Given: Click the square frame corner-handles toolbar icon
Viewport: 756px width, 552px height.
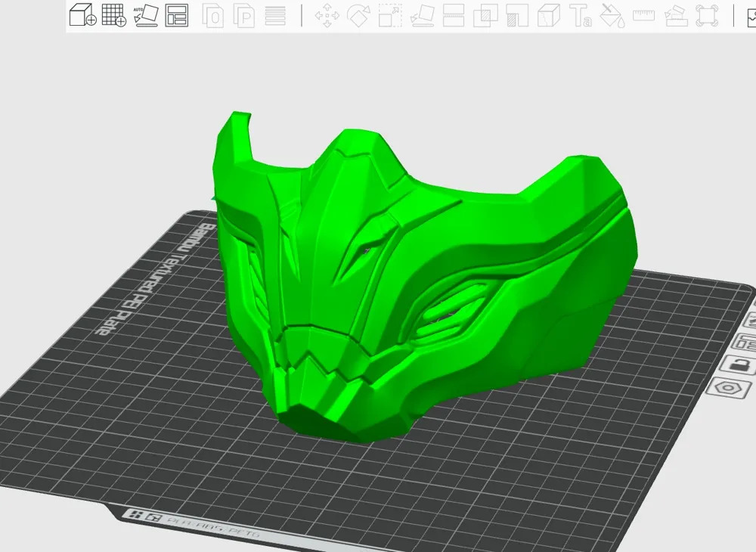Looking at the screenshot, I should pos(707,15).
